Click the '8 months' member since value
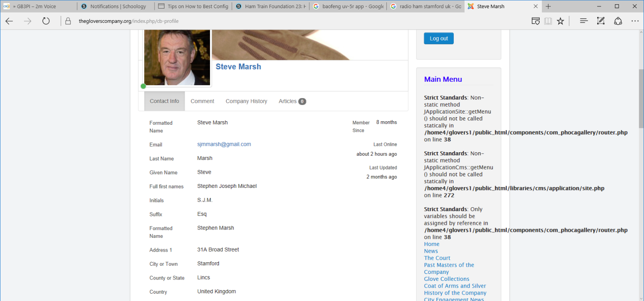This screenshot has height=301, width=644. [386, 122]
